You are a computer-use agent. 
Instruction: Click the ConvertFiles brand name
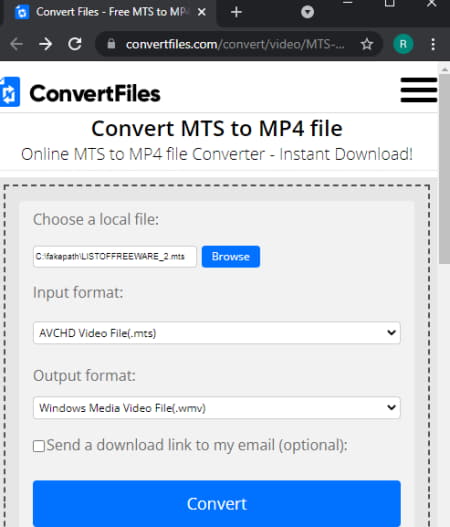point(95,93)
